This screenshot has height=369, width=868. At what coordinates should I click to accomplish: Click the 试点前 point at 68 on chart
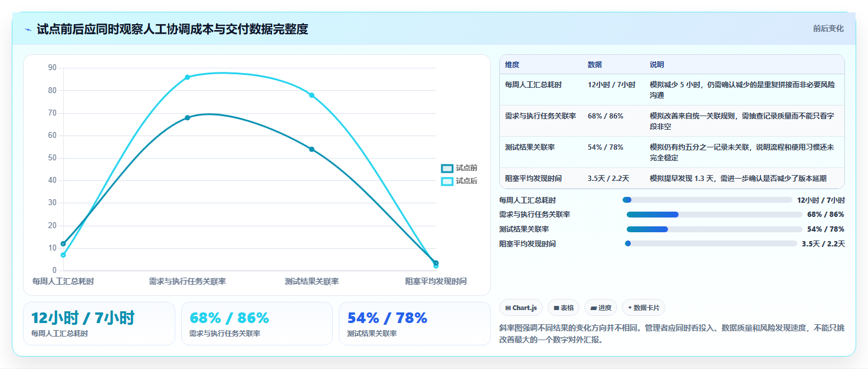click(x=188, y=118)
